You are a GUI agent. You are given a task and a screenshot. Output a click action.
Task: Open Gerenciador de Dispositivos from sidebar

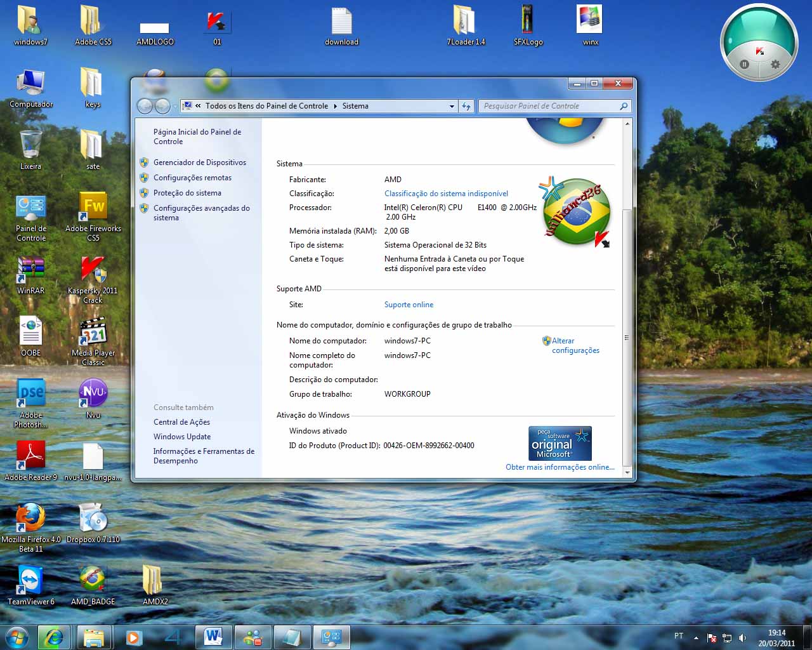(199, 162)
